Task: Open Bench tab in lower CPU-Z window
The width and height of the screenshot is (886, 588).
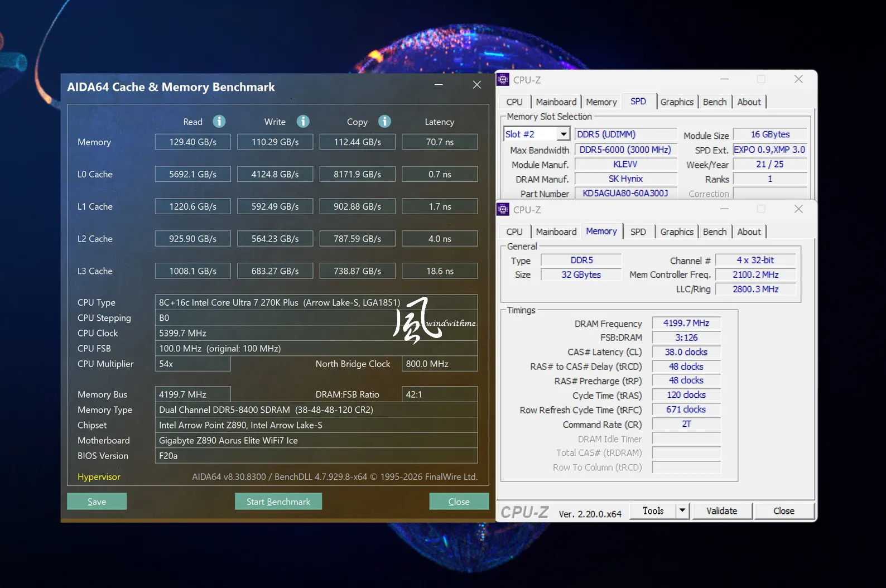Action: coord(715,232)
